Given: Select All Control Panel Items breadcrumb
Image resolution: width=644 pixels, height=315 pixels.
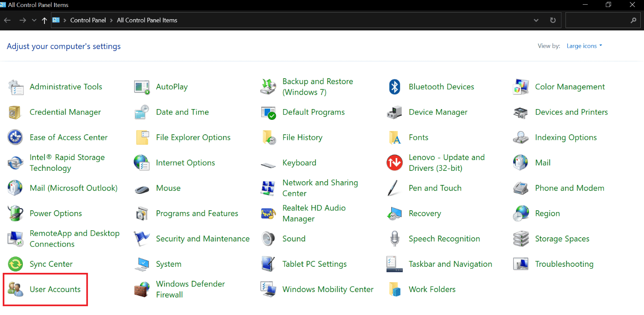Looking at the screenshot, I should point(147,21).
